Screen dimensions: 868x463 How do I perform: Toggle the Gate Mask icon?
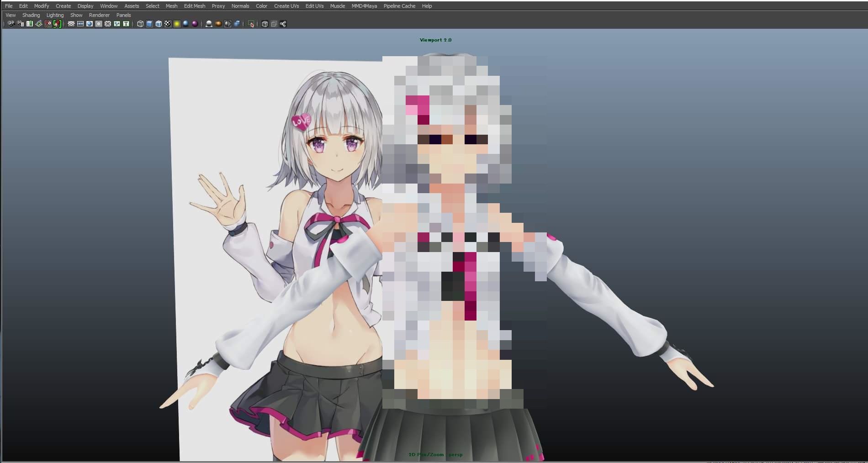[x=99, y=24]
